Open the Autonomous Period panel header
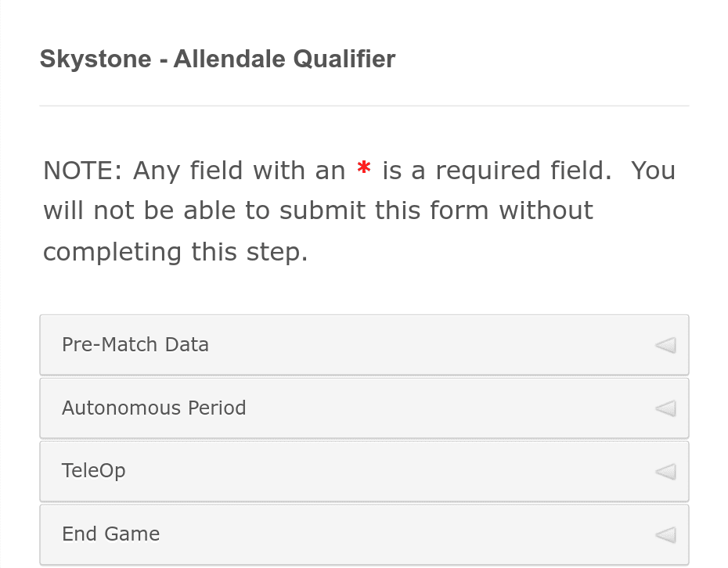 (364, 408)
